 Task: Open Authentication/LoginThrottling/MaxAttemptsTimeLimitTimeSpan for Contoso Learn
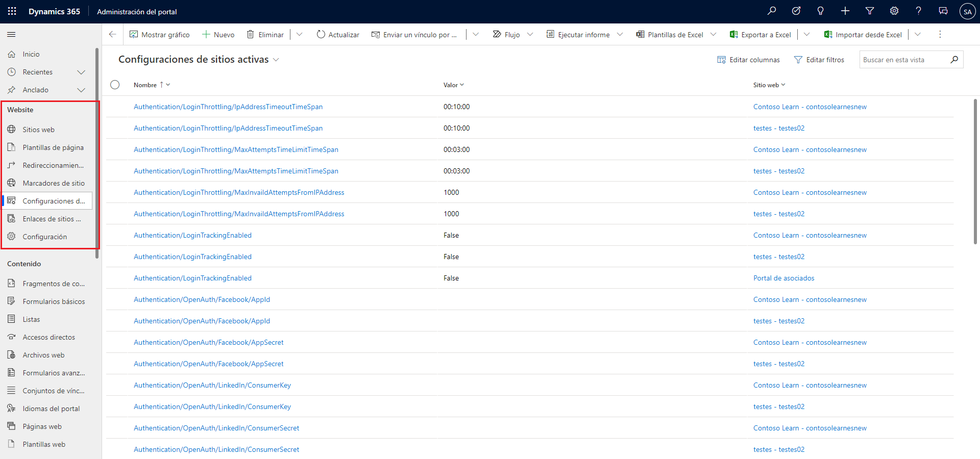click(236, 149)
